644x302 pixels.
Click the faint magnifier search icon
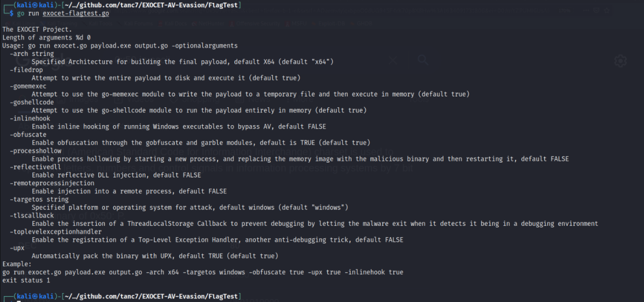[423, 60]
